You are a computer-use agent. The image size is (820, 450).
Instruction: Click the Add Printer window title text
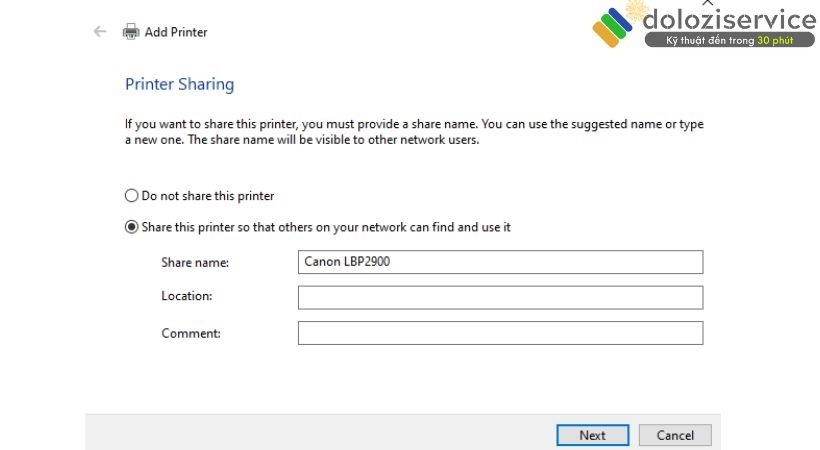click(x=176, y=32)
